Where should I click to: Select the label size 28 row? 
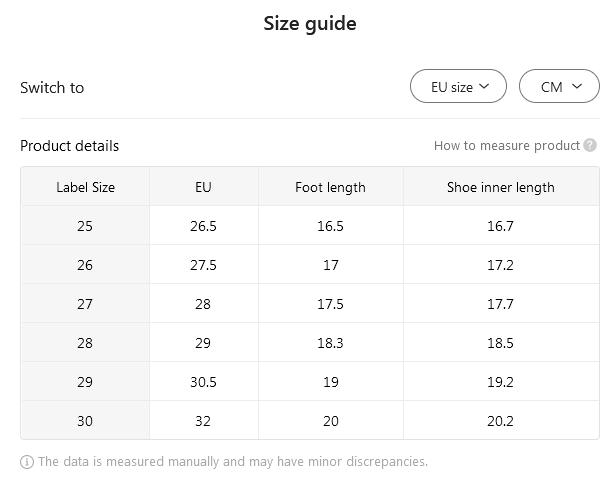click(85, 343)
